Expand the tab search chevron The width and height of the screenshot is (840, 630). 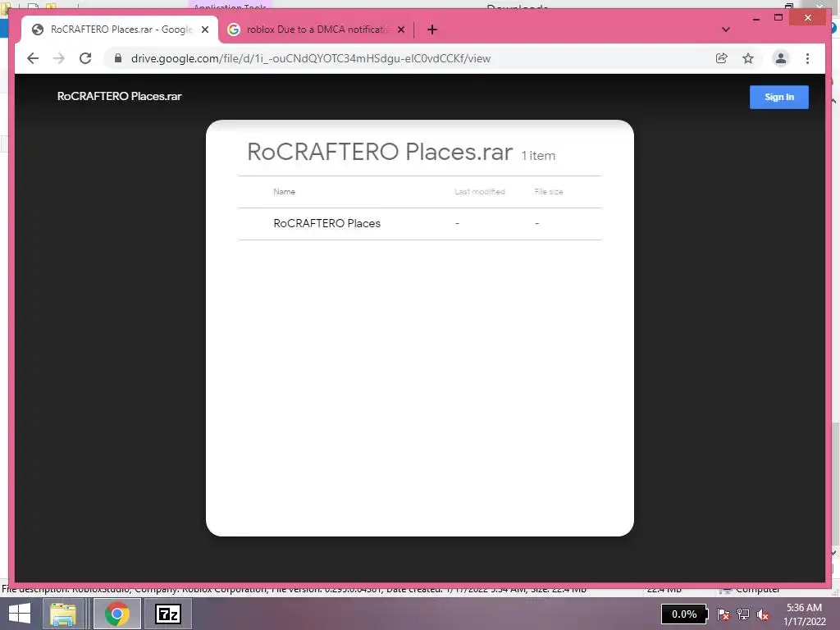(x=726, y=30)
